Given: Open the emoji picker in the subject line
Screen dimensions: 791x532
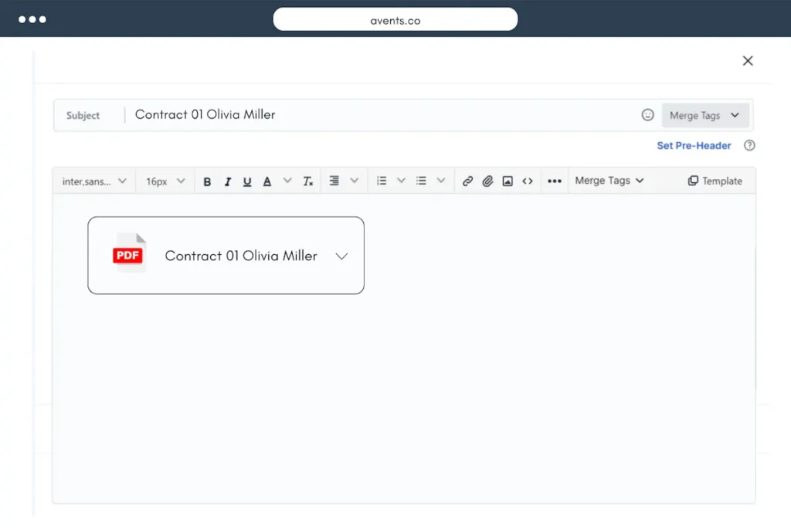Looking at the screenshot, I should pyautogui.click(x=647, y=115).
